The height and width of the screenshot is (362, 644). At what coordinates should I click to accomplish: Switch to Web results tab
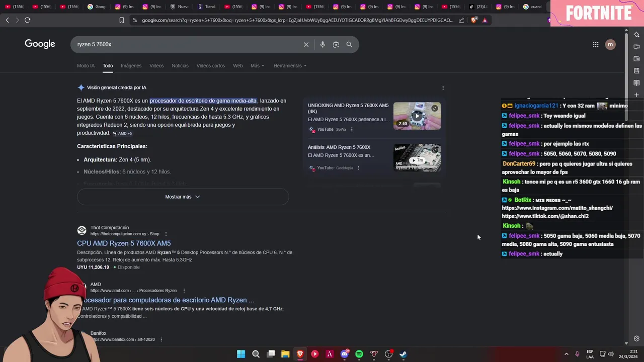tap(237, 66)
